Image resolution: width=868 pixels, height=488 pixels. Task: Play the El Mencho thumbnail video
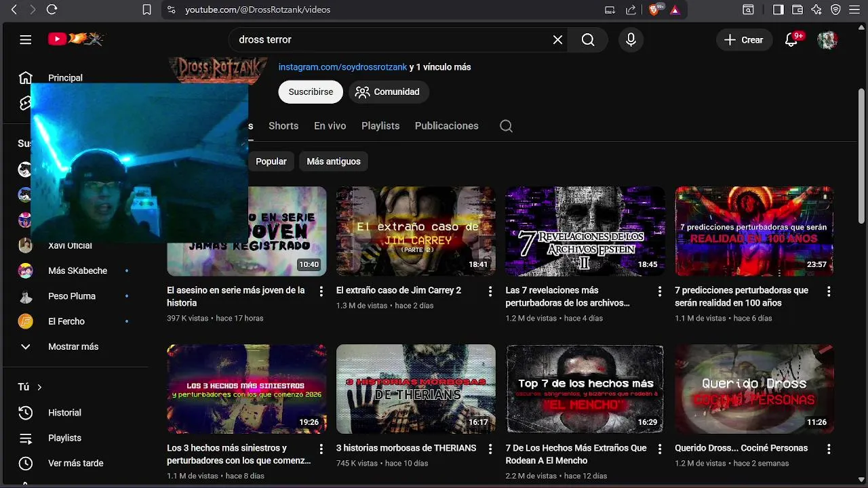(585, 389)
